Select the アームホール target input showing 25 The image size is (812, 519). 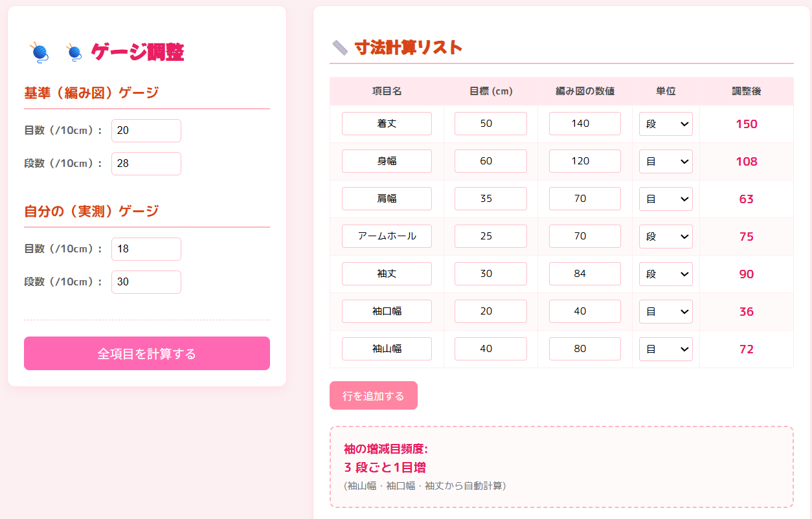(x=490, y=236)
